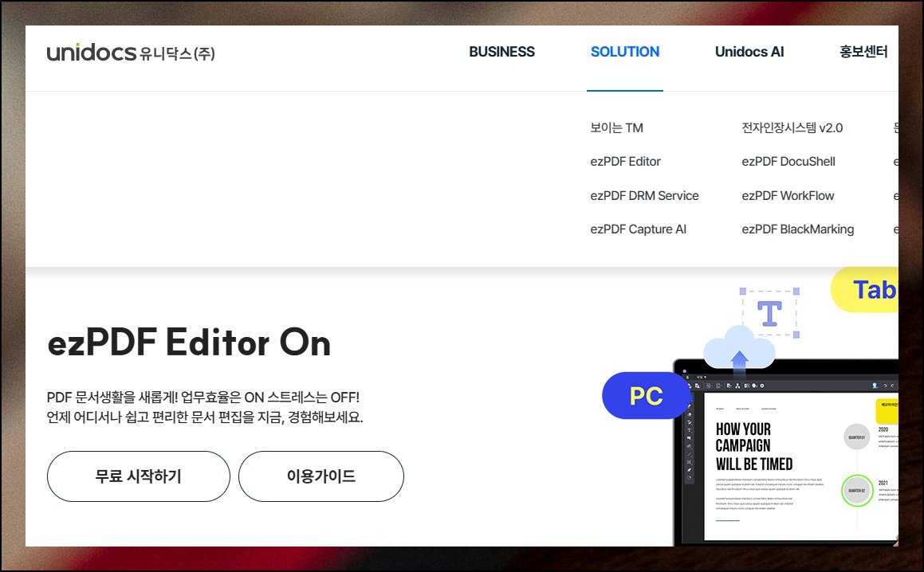
Task: Open ezPDF WorkFlow link
Action: (x=788, y=195)
